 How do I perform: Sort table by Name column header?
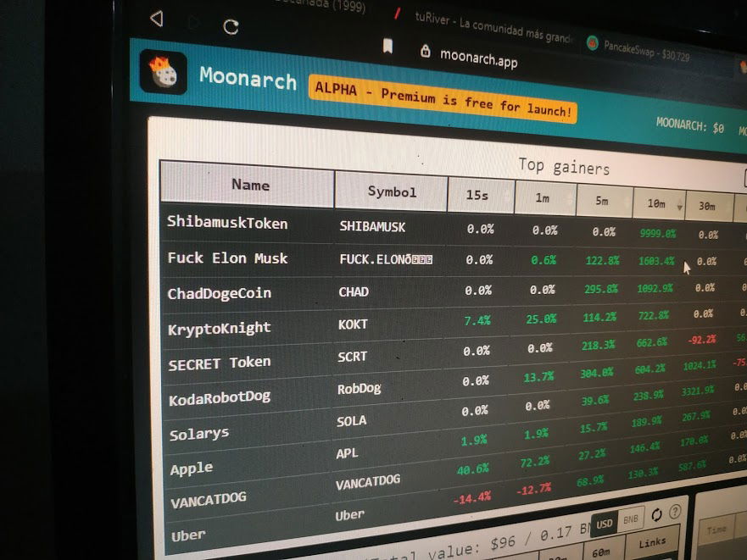[x=248, y=185]
